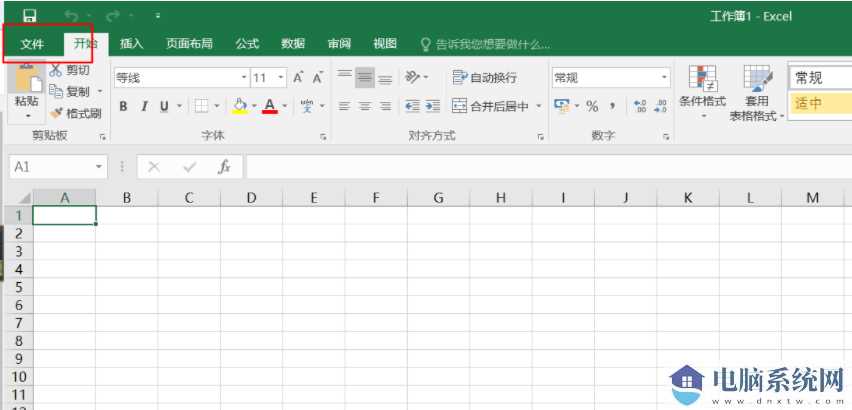Click the Undo arrow icon
This screenshot has height=410, width=852.
[71, 16]
